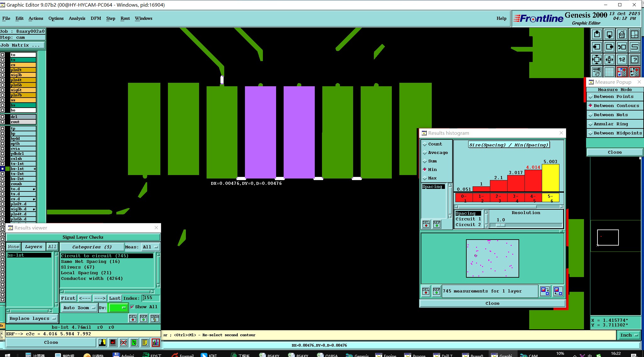Image resolution: width=644 pixels, height=357 pixels.
Task: Click the pan left arrow icon
Action: [x=597, y=47]
